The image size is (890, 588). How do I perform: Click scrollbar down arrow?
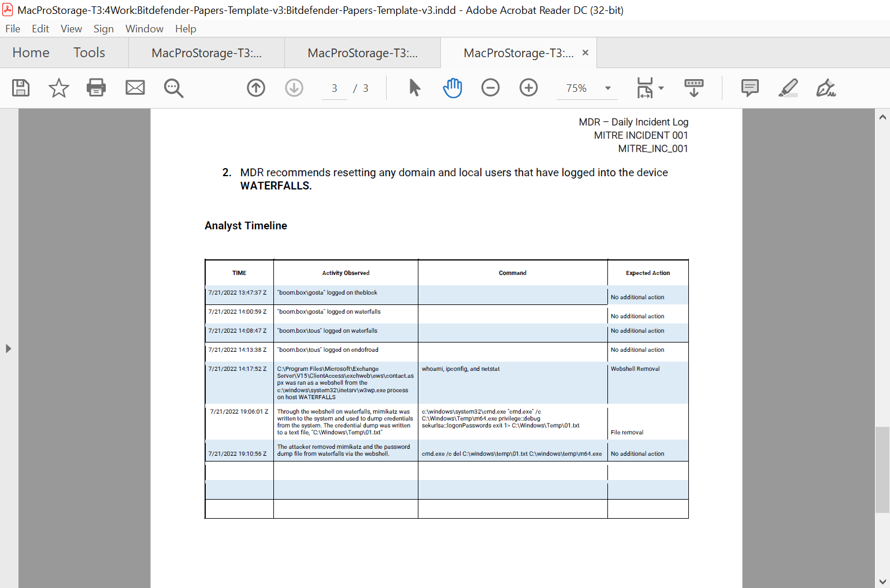click(x=882, y=581)
